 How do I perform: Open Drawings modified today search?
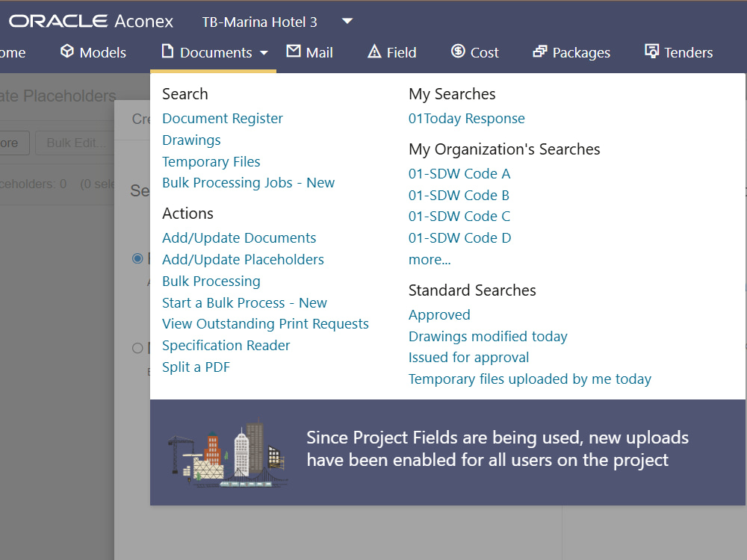pyautogui.click(x=488, y=336)
